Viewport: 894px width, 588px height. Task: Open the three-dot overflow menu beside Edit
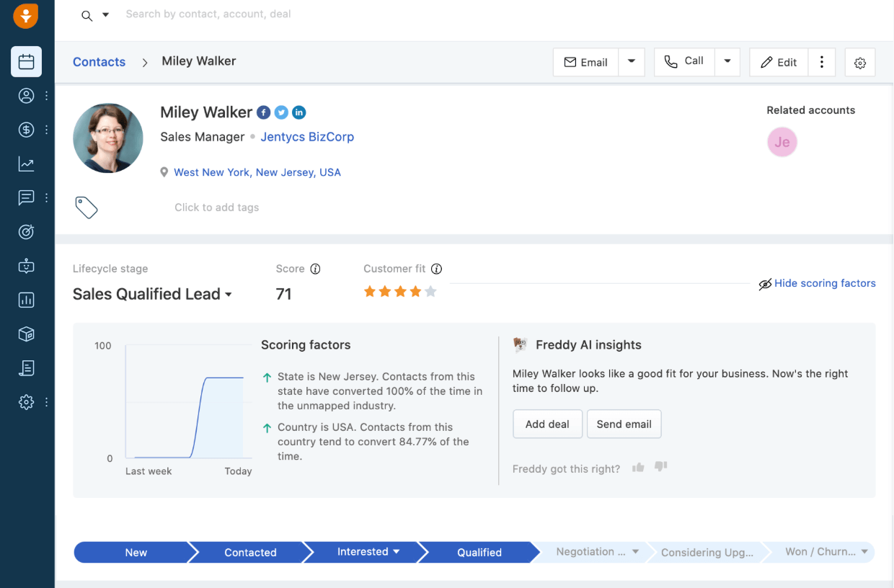(822, 62)
